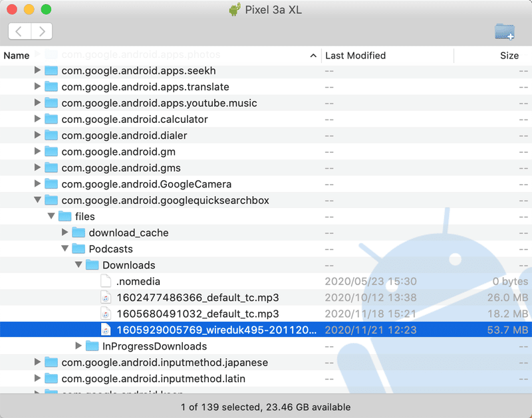Viewport: 532px width, 418px height.
Task: Select the translate folder icon
Action: point(51,87)
